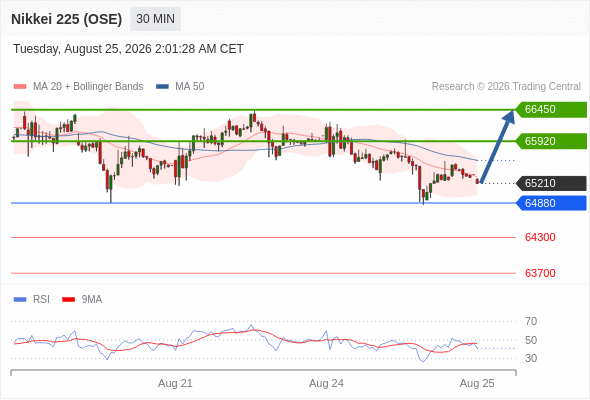This screenshot has width=590, height=400.
Task: Click the Aug 21 date axis label
Action: pyautogui.click(x=175, y=383)
